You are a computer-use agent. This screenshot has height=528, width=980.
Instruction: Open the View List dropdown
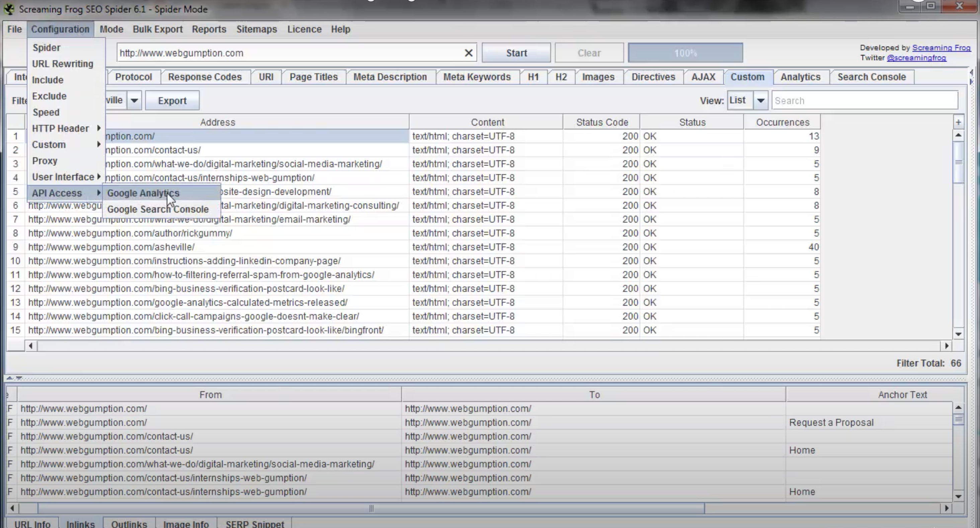760,101
